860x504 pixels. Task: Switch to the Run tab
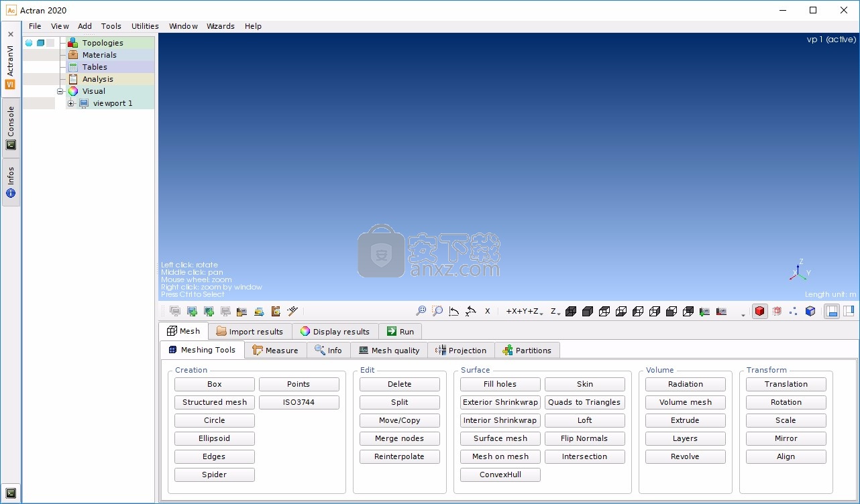(x=400, y=331)
